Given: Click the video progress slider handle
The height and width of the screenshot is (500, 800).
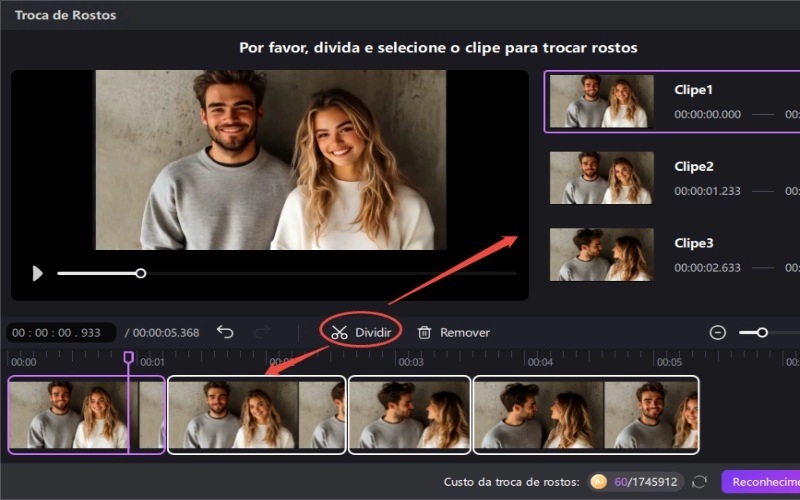Looking at the screenshot, I should (x=141, y=273).
